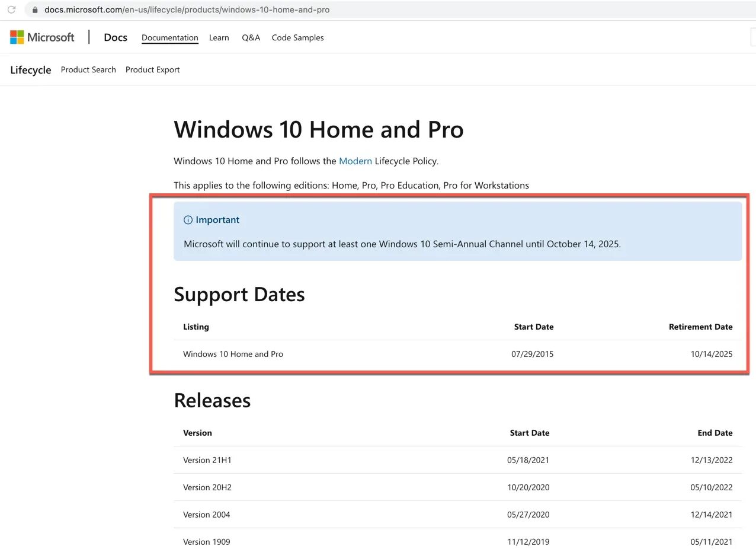The height and width of the screenshot is (549, 756).
Task: Follow the Modern Lifecycle Policy link
Action: tap(355, 161)
